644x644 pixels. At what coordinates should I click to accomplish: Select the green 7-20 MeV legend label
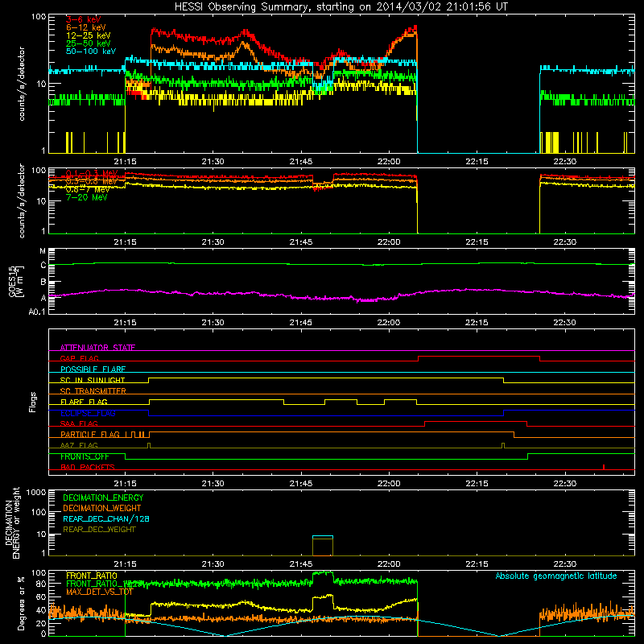pyautogui.click(x=86, y=197)
